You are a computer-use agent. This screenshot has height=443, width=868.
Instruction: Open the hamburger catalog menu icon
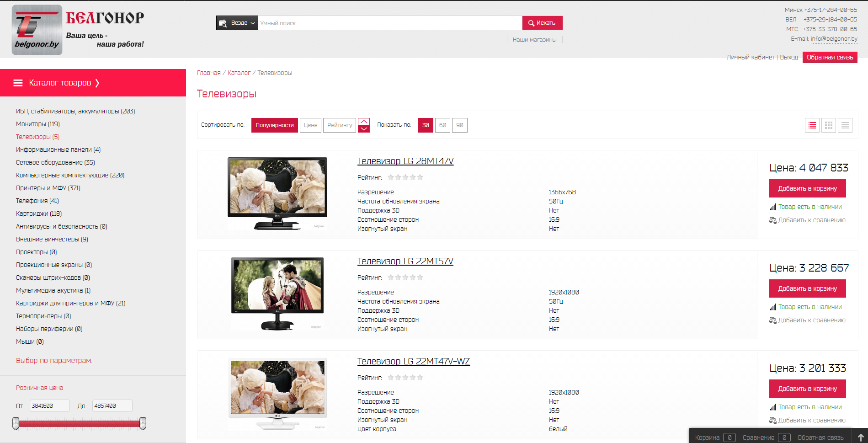(18, 83)
